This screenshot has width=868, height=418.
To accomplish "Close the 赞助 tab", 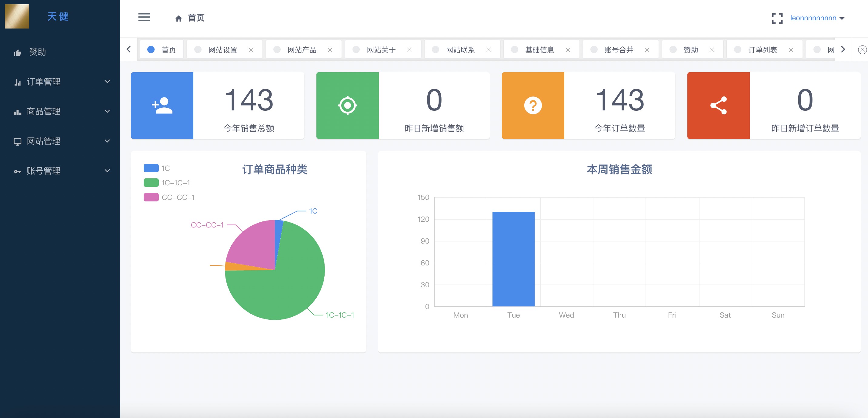I will point(711,49).
